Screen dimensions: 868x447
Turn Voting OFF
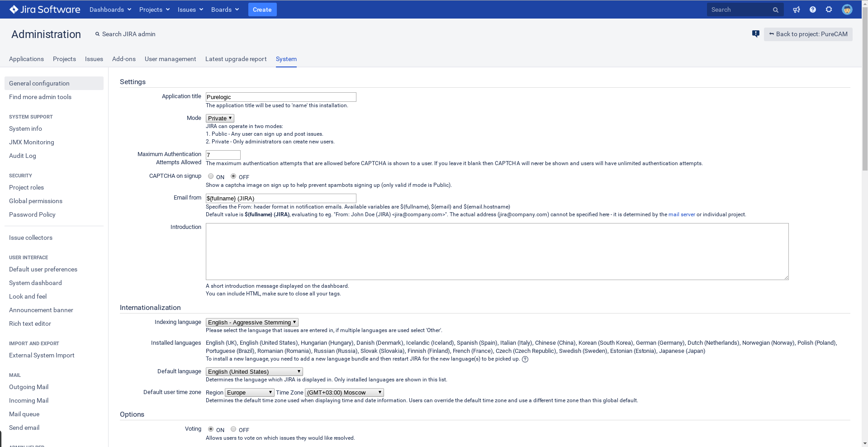[233, 429]
